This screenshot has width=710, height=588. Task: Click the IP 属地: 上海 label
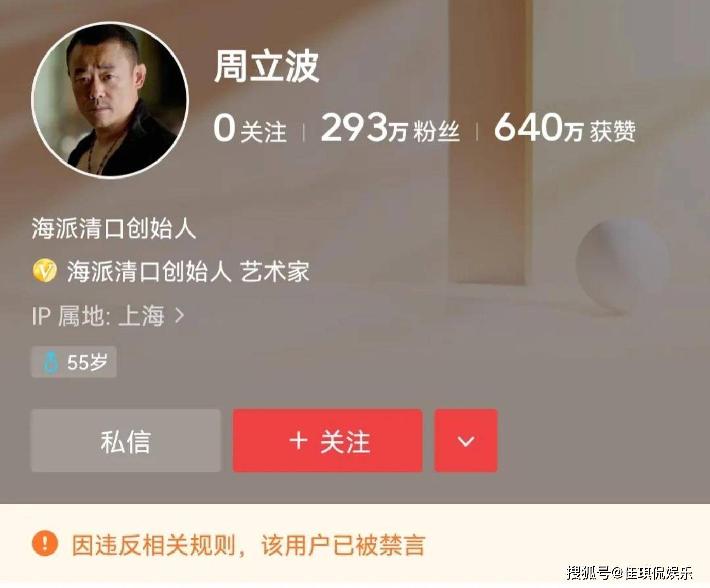click(x=98, y=315)
